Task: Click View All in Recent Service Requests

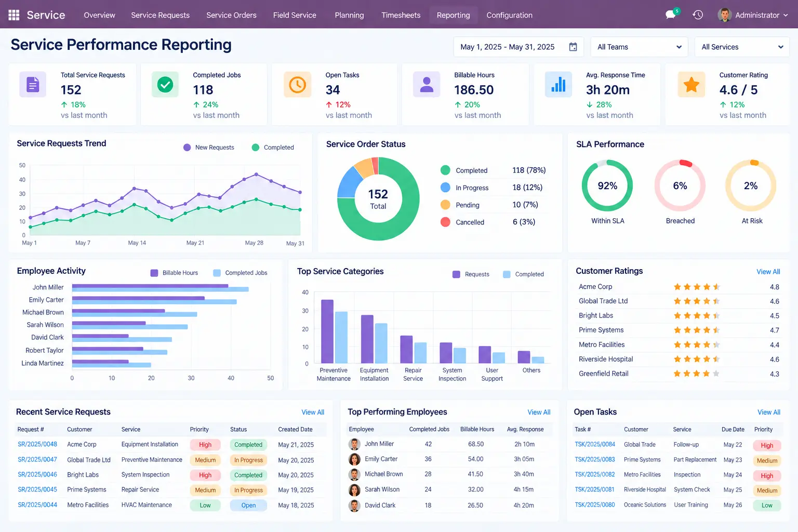Action: 313,412
